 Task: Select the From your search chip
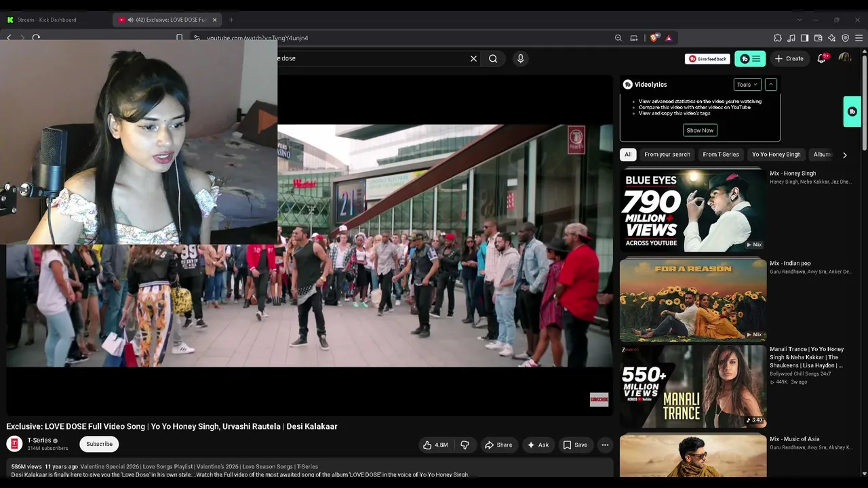(667, 155)
